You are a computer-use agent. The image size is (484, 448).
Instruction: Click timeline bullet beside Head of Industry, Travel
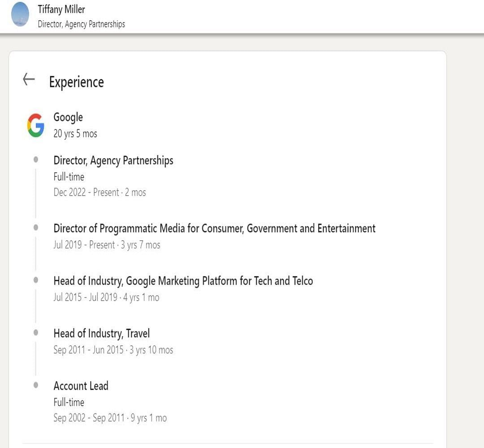[x=36, y=332]
